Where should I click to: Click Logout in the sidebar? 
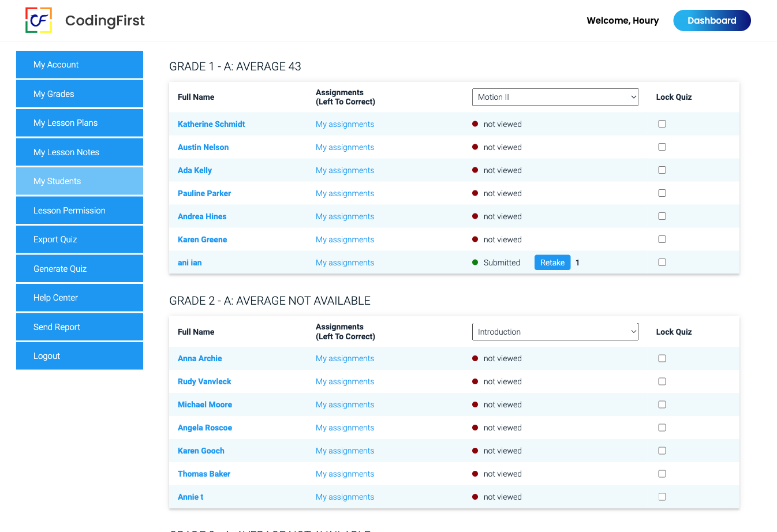[80, 356]
